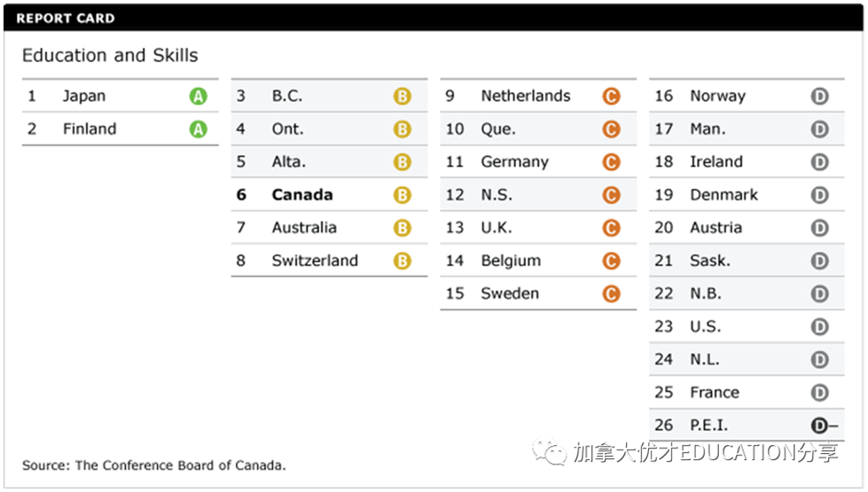Click the orange C badge beside Netherlands
The height and width of the screenshot is (492, 868).
click(611, 97)
